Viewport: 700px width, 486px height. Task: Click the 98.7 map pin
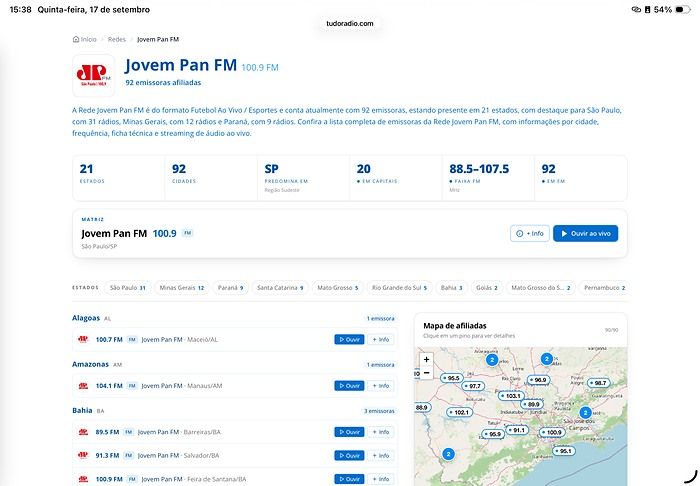click(x=599, y=383)
